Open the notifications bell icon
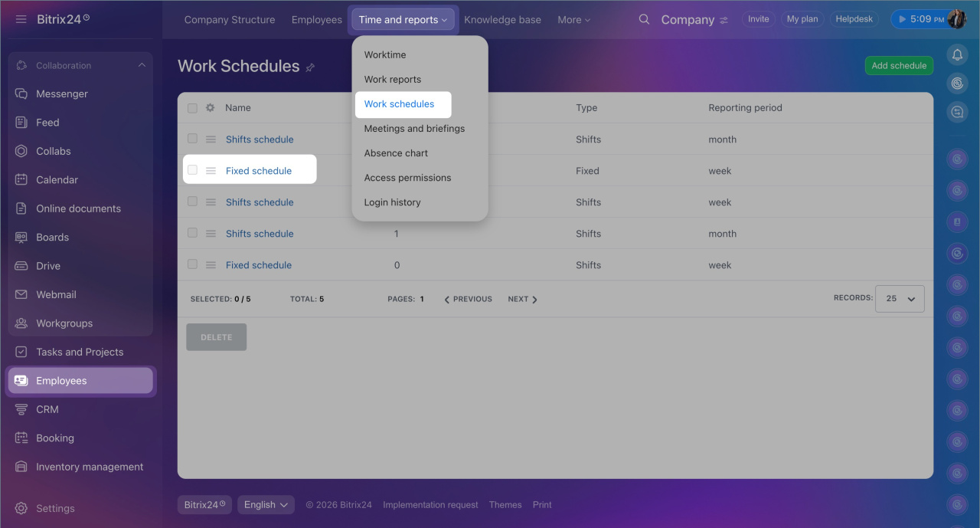This screenshot has width=980, height=528. click(x=957, y=54)
